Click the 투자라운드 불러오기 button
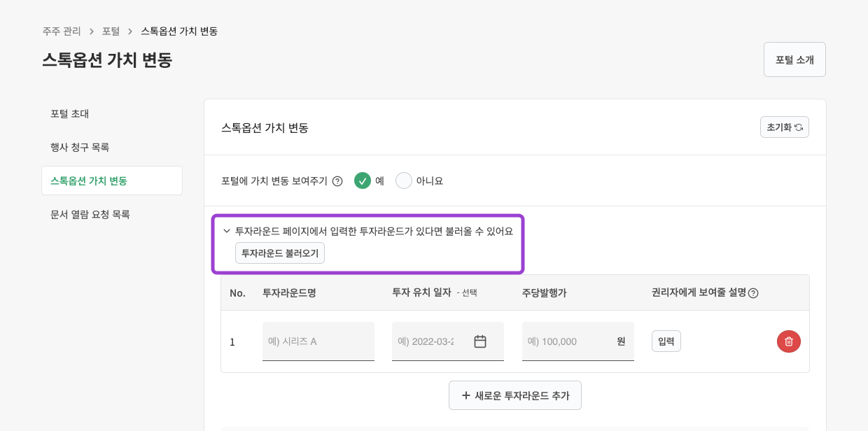 [x=279, y=253]
